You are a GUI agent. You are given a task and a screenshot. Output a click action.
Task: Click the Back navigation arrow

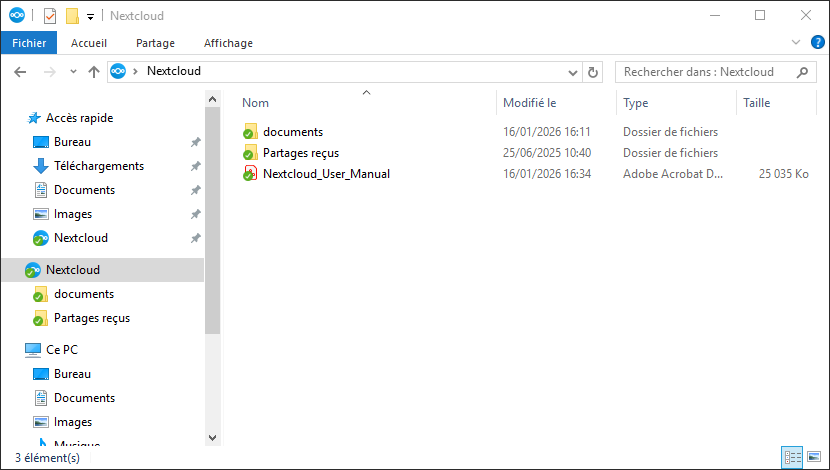click(x=20, y=72)
